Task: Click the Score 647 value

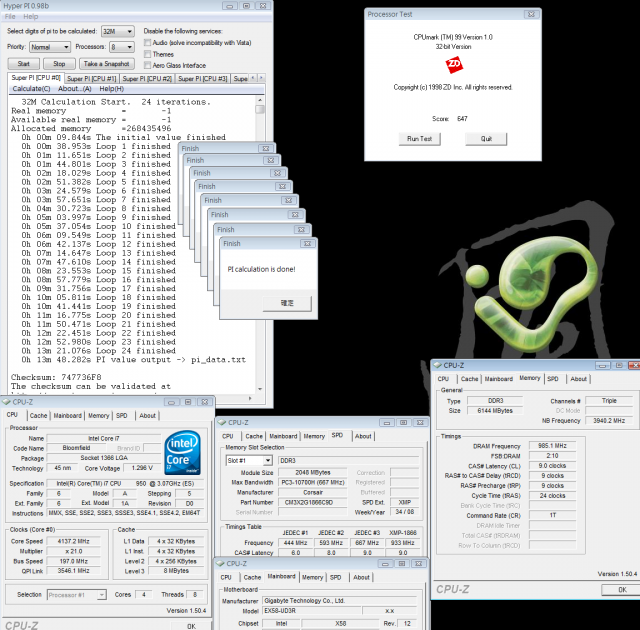Action: coord(462,119)
